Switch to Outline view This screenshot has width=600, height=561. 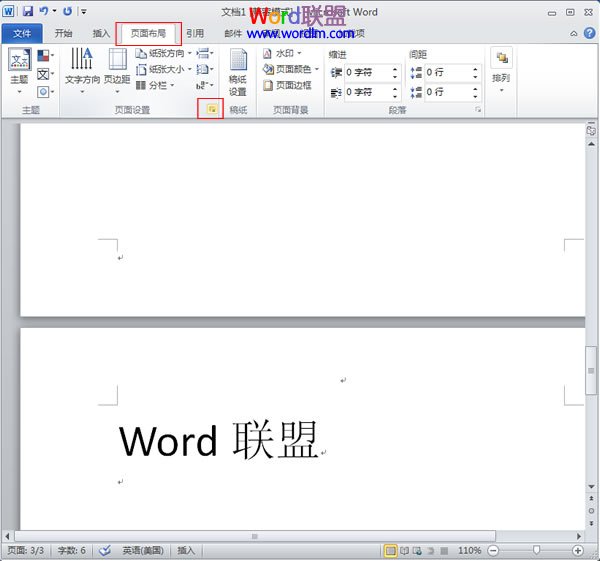(x=430, y=551)
